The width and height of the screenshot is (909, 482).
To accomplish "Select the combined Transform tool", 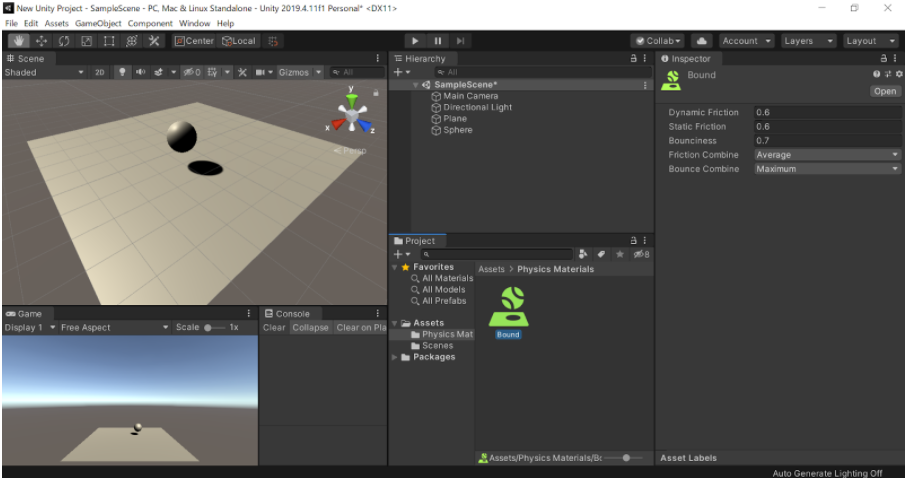I will (x=132, y=41).
